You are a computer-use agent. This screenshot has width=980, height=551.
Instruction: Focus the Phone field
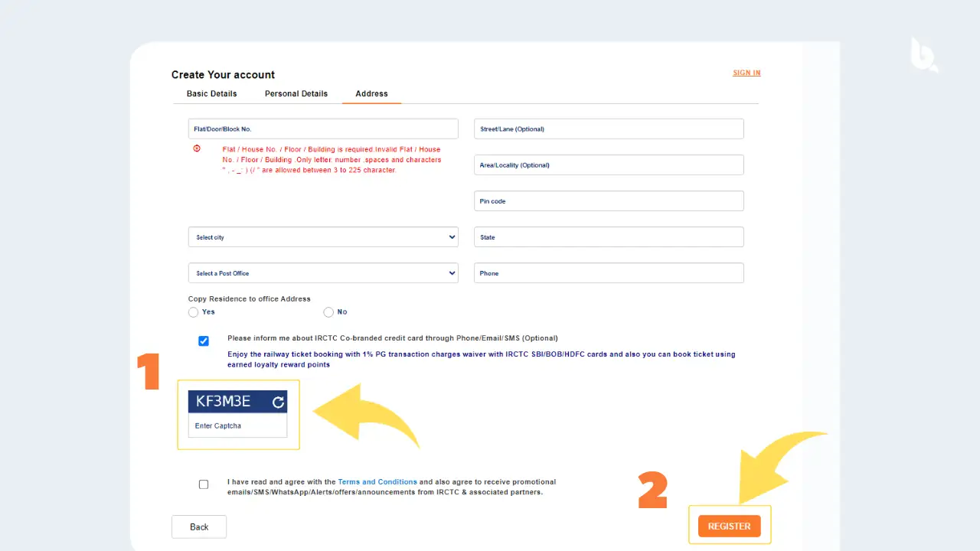(609, 273)
